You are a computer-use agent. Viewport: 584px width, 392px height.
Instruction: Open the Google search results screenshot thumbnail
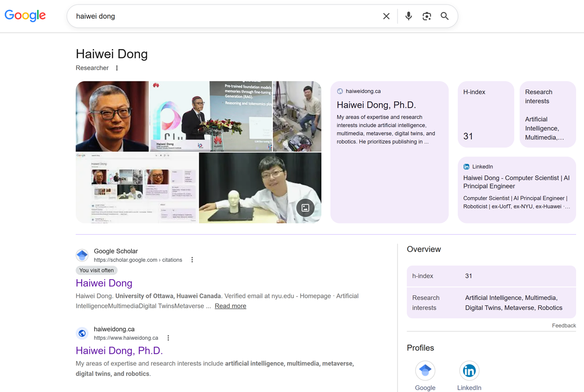pos(137,188)
